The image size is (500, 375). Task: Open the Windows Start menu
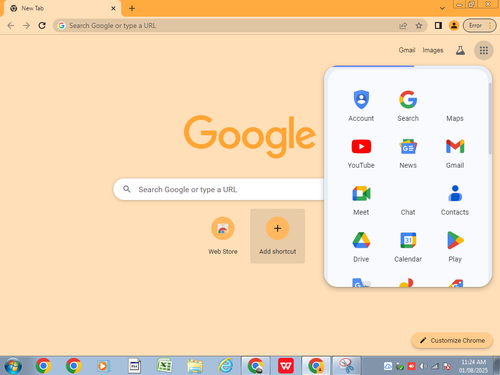click(13, 366)
